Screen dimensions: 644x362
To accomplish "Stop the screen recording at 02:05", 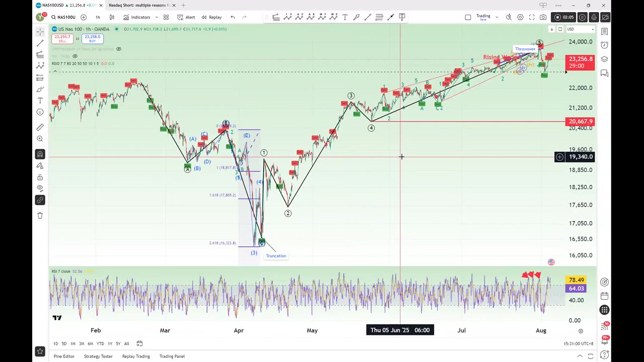I will coord(564,17).
